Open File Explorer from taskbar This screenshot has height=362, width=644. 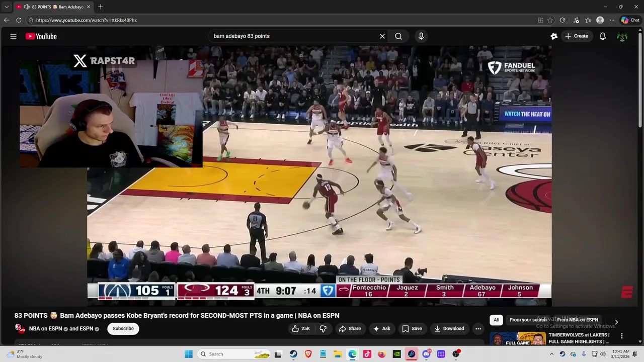[338, 354]
